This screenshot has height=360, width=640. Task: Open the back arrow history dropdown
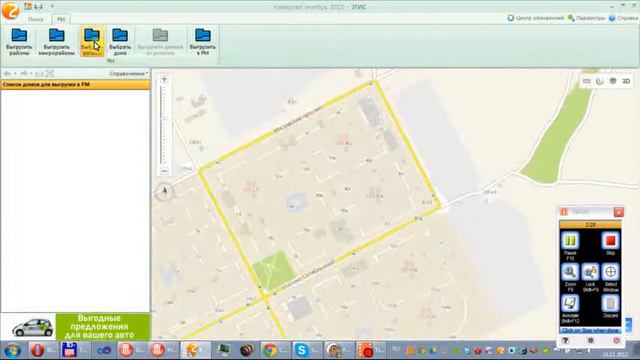pos(15,73)
